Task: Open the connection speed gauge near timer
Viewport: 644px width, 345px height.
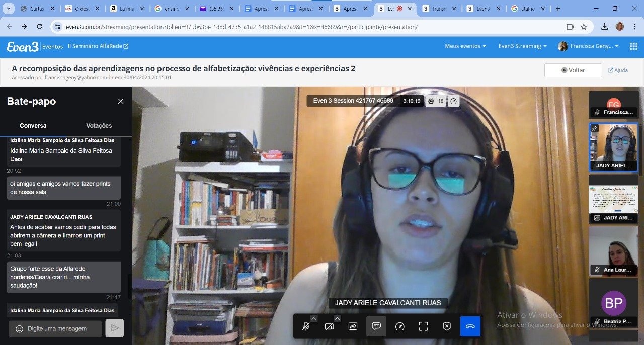Action: 453,101
